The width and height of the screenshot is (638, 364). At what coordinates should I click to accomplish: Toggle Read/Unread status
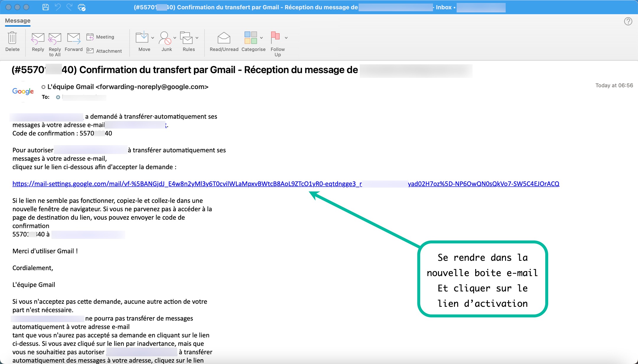tap(224, 38)
